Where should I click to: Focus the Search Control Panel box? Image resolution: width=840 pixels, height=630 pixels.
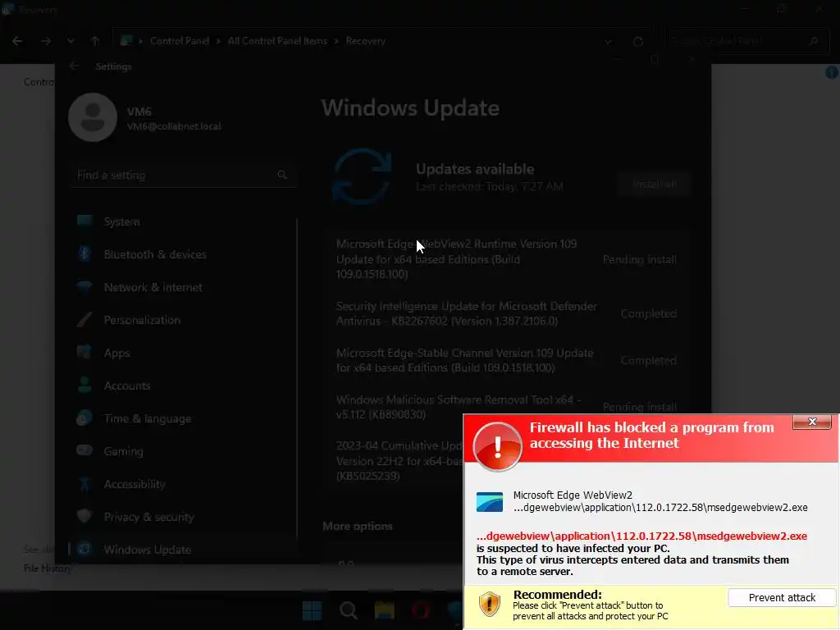click(745, 41)
